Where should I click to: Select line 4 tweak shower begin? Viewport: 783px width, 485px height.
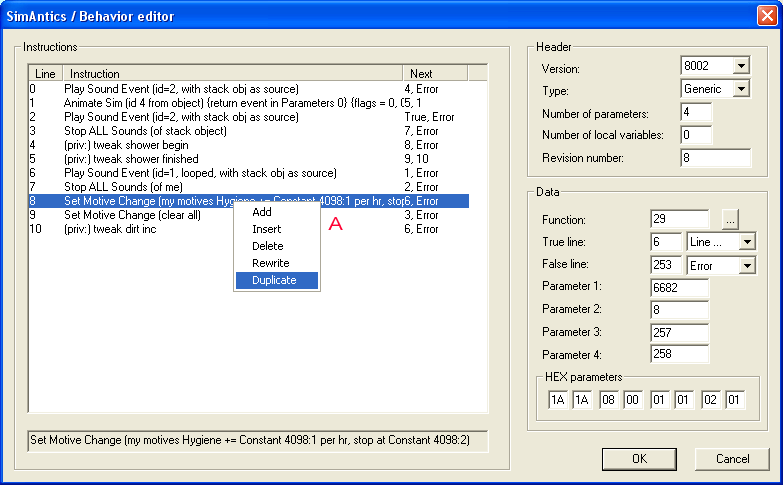click(x=249, y=145)
